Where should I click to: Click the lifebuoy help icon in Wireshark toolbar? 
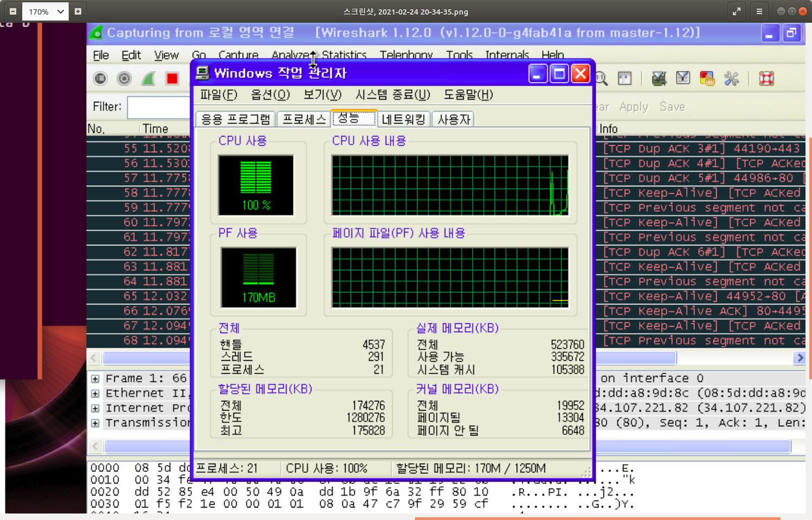766,79
